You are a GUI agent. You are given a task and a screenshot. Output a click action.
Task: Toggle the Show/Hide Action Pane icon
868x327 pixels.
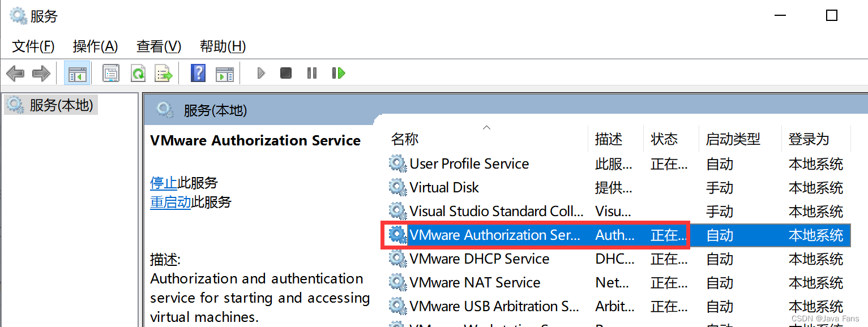pos(225,73)
